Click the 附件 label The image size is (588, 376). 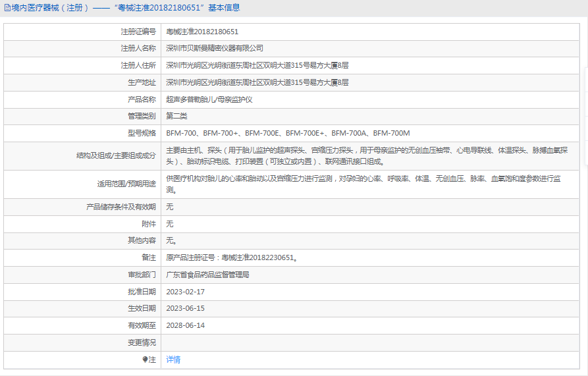pyautogui.click(x=149, y=224)
